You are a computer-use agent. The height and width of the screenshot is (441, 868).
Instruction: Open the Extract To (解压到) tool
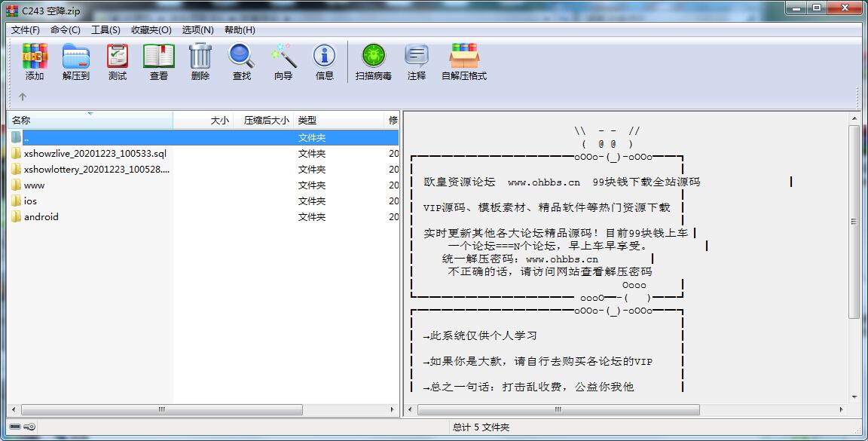pyautogui.click(x=76, y=62)
